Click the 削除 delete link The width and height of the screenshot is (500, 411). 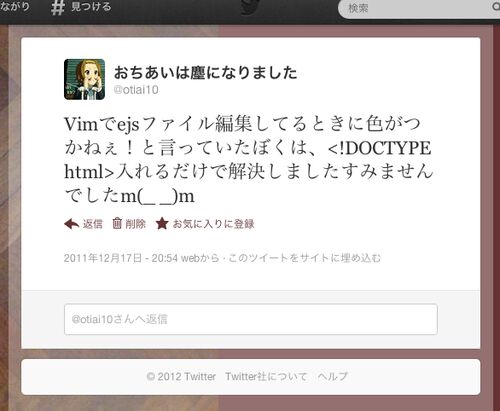pyautogui.click(x=135, y=224)
